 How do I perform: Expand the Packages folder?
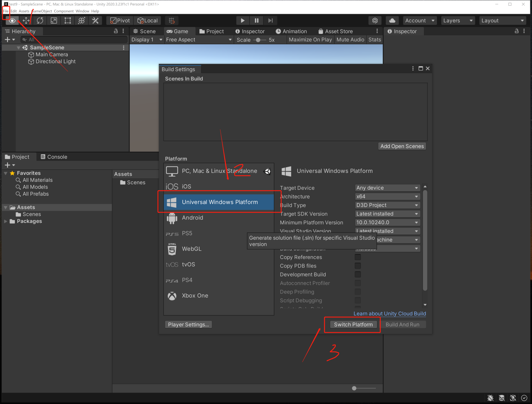pos(6,221)
